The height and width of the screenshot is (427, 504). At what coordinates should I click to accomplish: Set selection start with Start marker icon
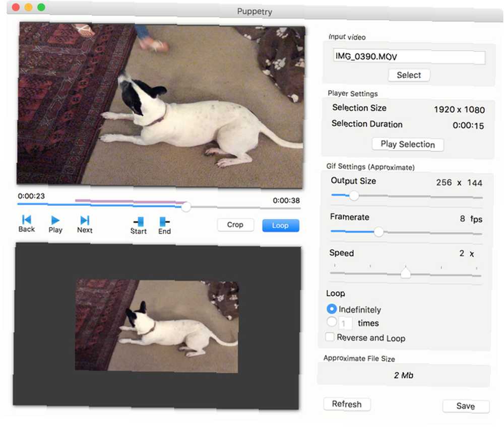coord(139,222)
